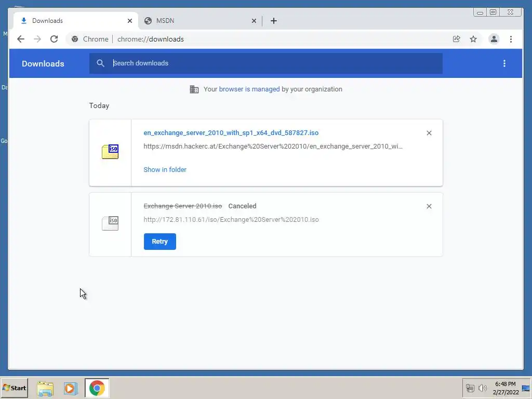
Task: Open Chrome's three-dot main menu
Action: (x=511, y=39)
